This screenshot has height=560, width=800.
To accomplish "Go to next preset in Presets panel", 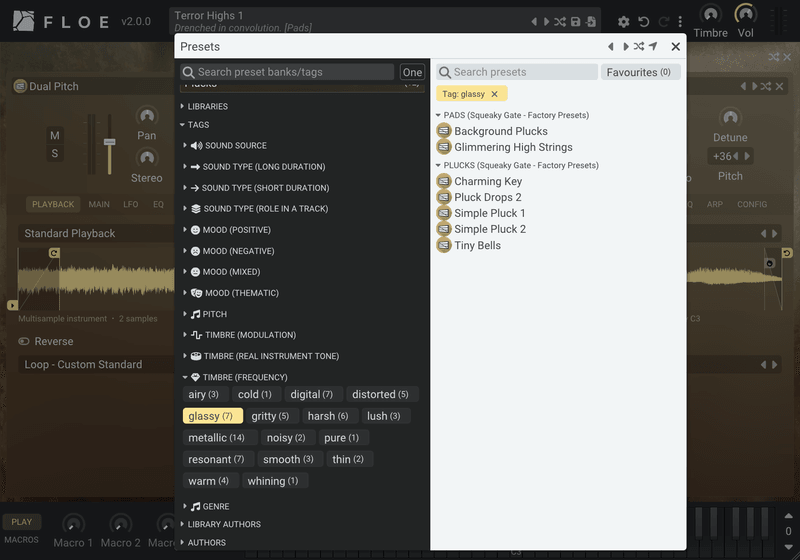I will [626, 46].
